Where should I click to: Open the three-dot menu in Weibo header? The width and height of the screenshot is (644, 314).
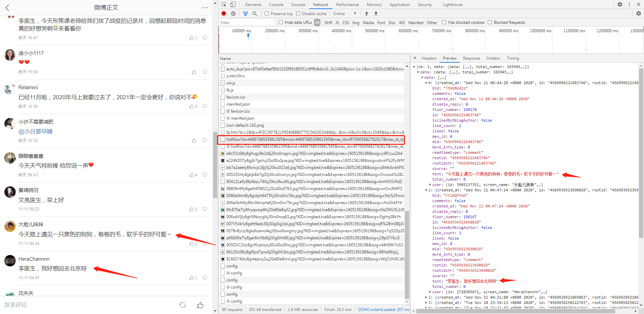coord(205,8)
